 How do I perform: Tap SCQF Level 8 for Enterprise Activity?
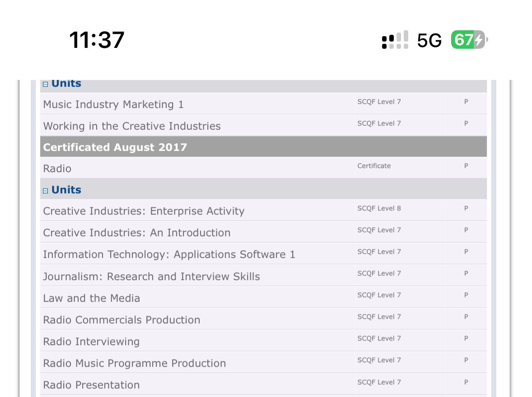(x=379, y=208)
